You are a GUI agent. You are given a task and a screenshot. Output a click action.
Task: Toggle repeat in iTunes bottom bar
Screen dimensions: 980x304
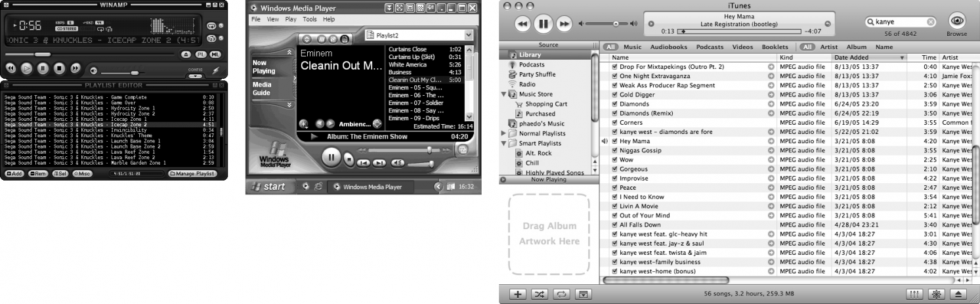(561, 294)
